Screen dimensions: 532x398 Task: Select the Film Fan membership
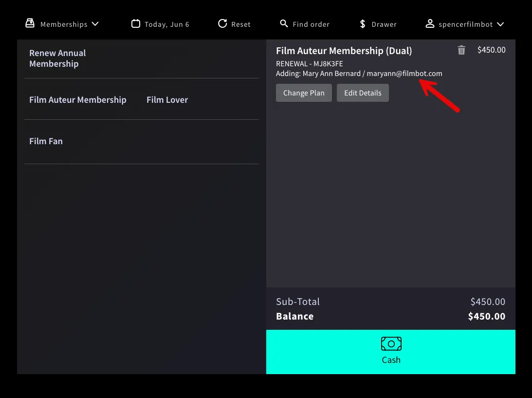46,141
